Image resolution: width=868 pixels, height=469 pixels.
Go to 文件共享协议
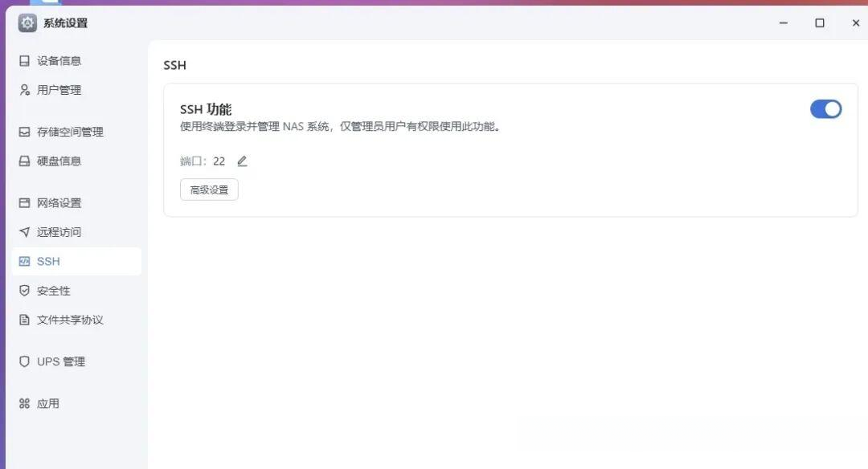pos(70,320)
